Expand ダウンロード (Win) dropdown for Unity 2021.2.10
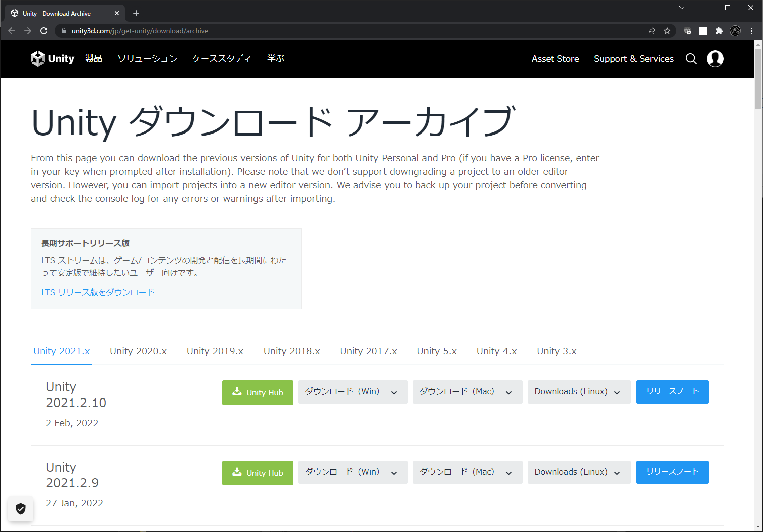 tap(352, 392)
